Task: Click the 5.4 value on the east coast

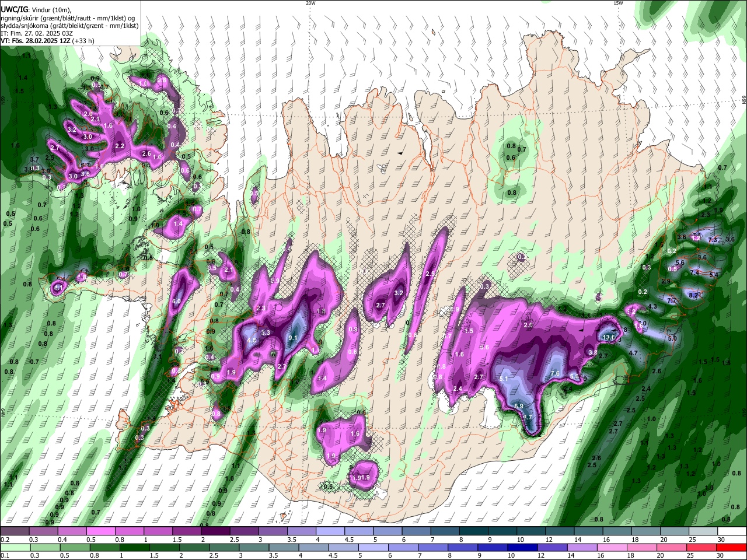Action: tap(713, 275)
